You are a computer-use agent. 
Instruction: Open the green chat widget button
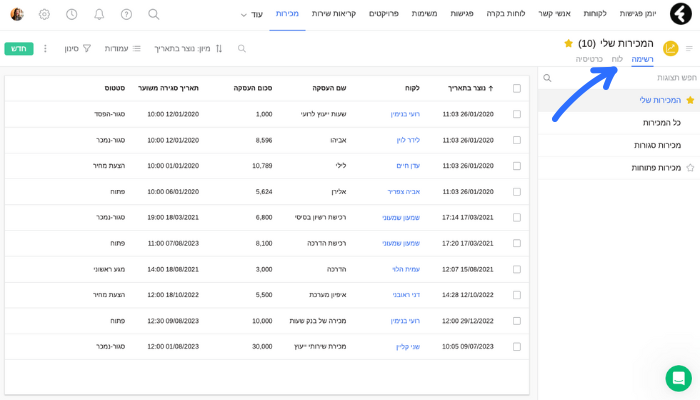click(679, 378)
